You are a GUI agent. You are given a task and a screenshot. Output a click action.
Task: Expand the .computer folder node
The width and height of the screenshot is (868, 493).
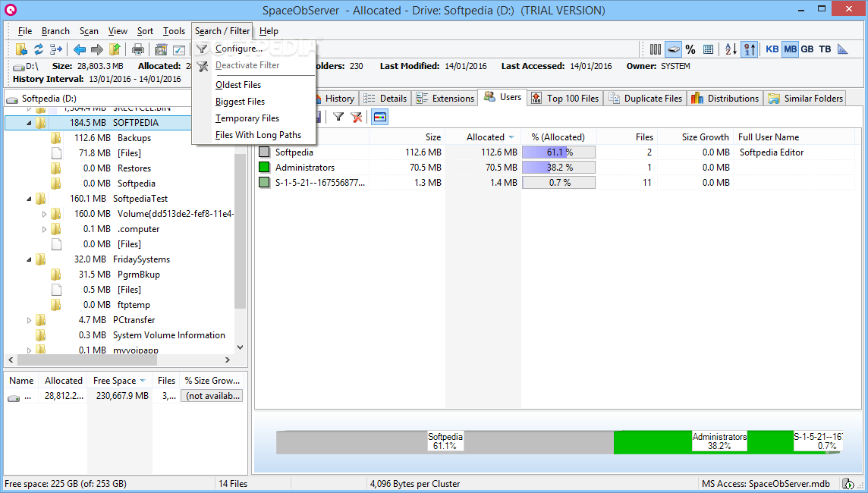44,229
